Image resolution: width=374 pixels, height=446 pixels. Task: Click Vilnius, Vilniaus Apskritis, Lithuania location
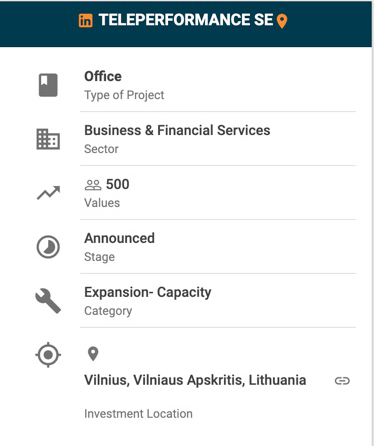pos(195,380)
